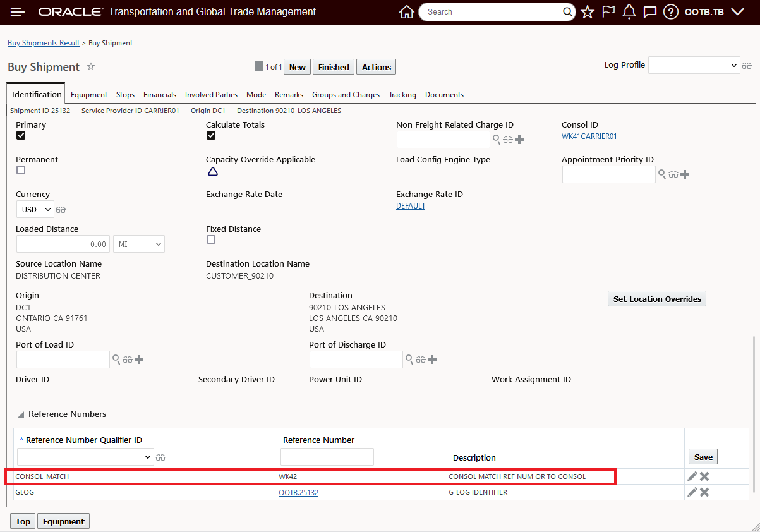Open notifications bell
The image size is (760, 532).
629,12
